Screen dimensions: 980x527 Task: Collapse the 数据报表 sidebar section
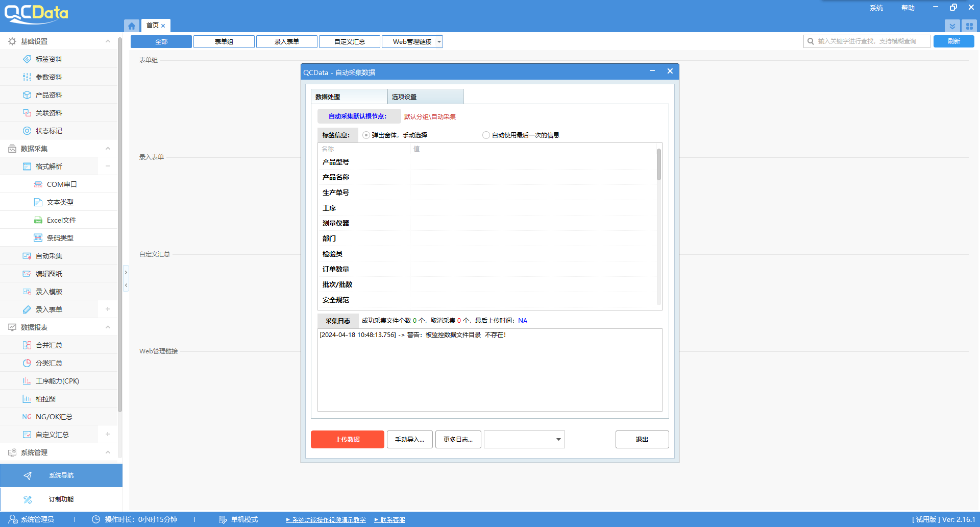point(108,327)
